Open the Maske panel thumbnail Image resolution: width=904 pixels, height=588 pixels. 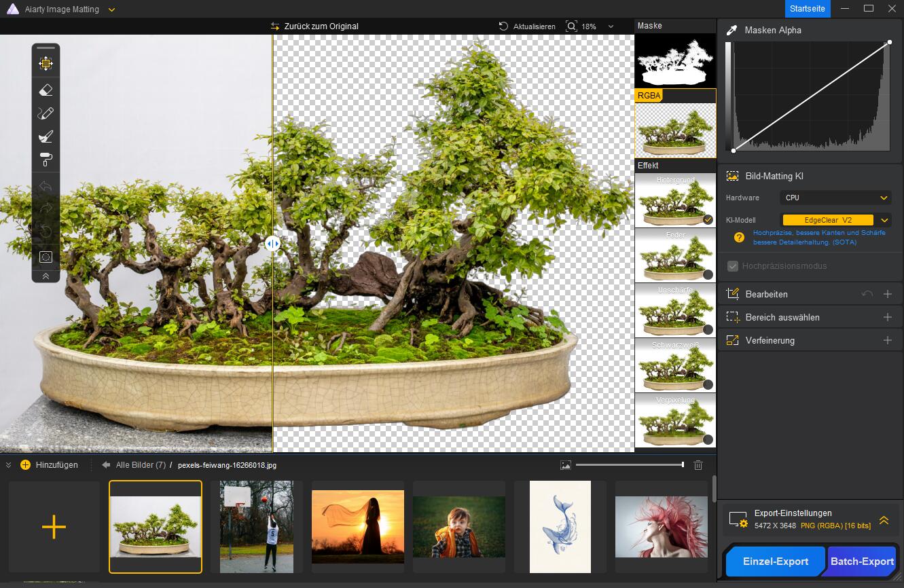click(674, 61)
